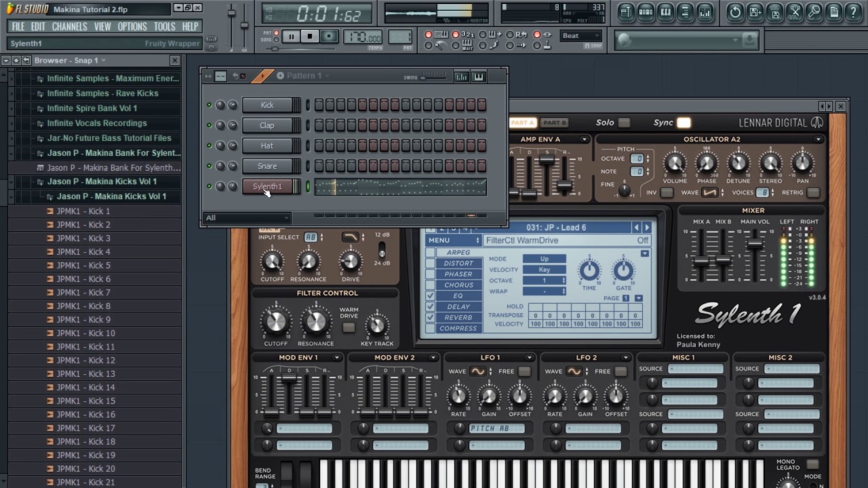Click the plus icon before Pattern 1

280,76
